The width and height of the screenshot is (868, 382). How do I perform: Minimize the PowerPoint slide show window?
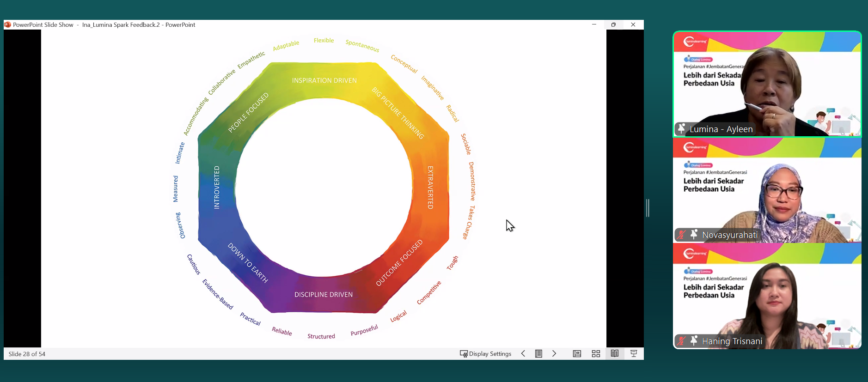pos(594,24)
